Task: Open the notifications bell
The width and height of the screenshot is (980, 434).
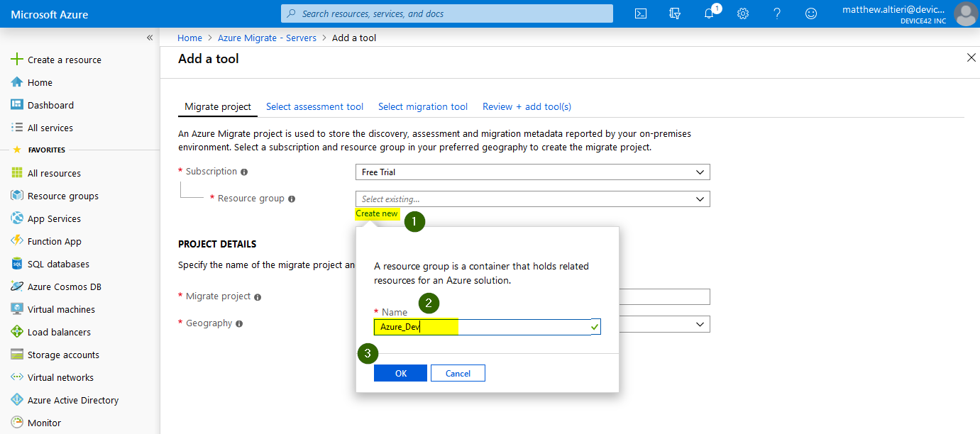Action: coord(708,13)
